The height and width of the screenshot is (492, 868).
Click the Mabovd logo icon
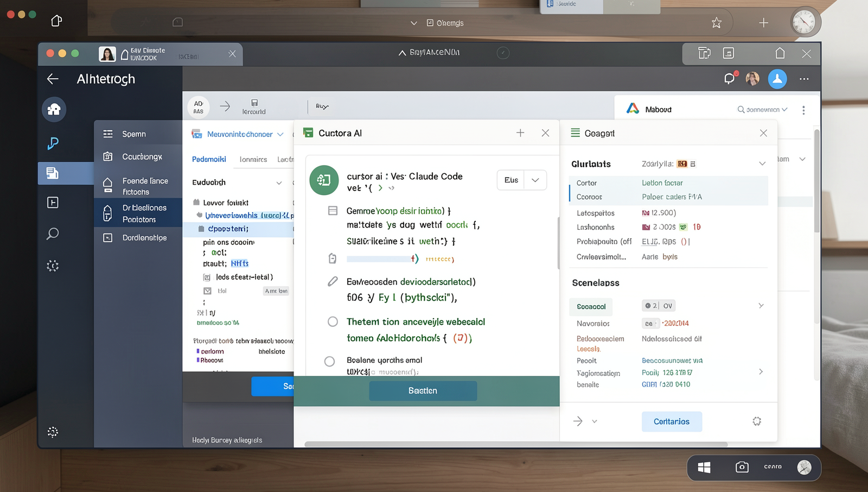tap(633, 109)
